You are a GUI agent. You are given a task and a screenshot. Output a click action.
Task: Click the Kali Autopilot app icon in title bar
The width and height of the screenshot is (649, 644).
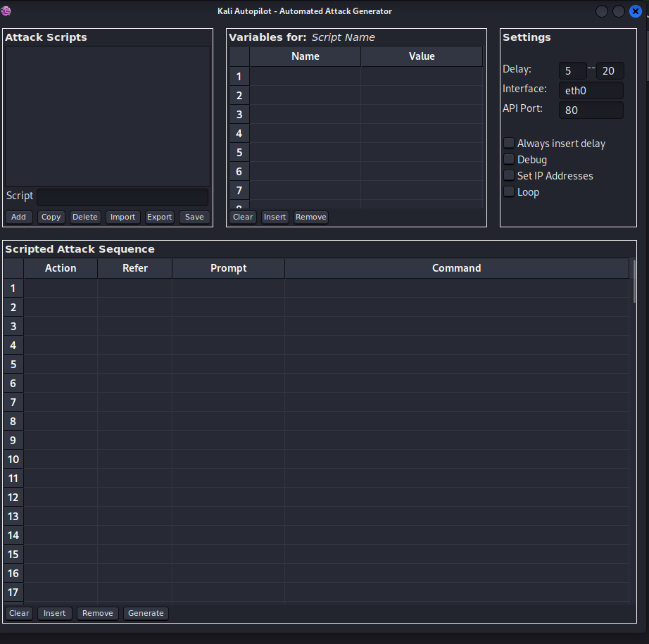[x=6, y=11]
